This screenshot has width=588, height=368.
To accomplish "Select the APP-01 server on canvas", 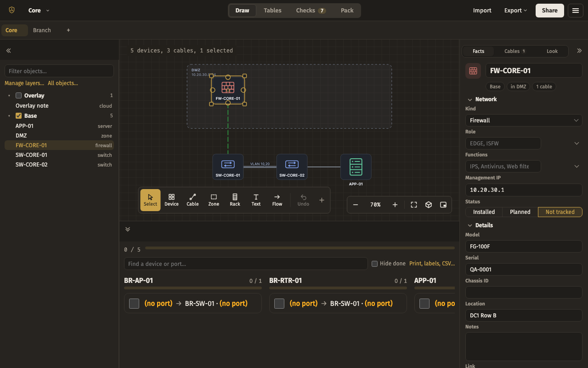I will pos(356,168).
